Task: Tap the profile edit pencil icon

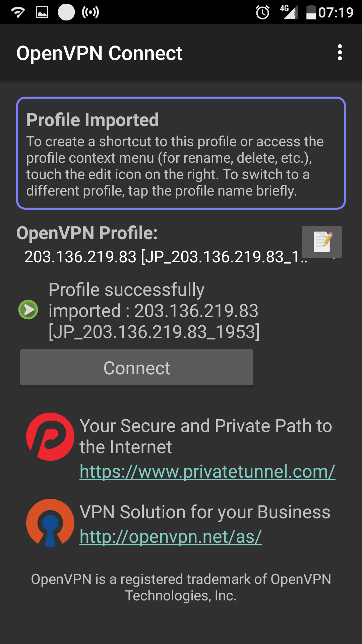Action: [x=322, y=241]
